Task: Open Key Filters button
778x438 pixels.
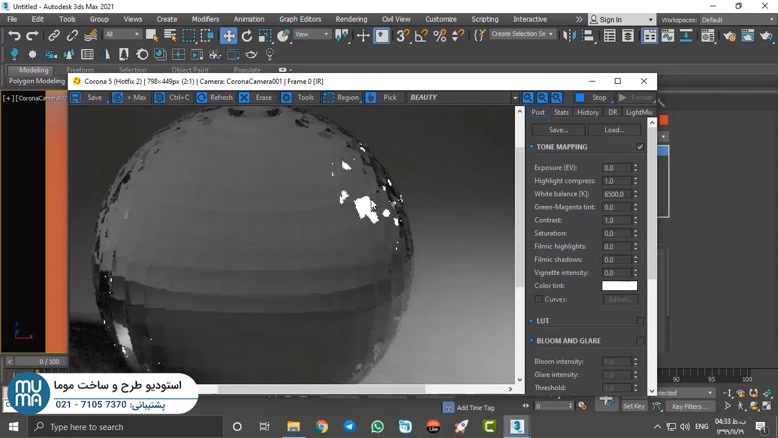Action: click(690, 406)
